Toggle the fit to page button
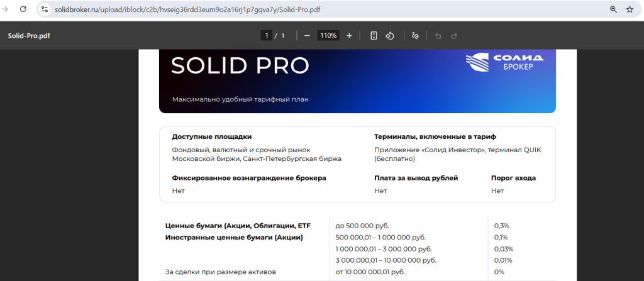This screenshot has width=644, height=281. coord(374,36)
